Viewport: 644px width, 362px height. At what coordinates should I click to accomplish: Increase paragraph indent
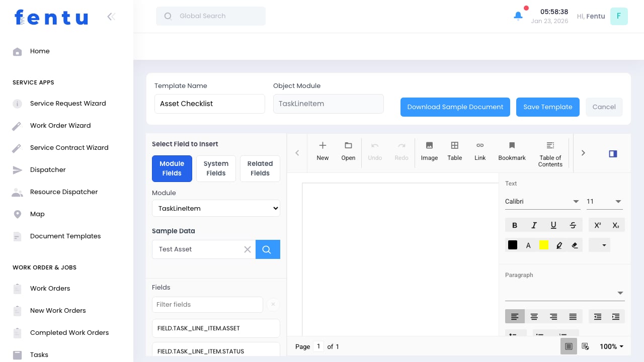click(616, 316)
